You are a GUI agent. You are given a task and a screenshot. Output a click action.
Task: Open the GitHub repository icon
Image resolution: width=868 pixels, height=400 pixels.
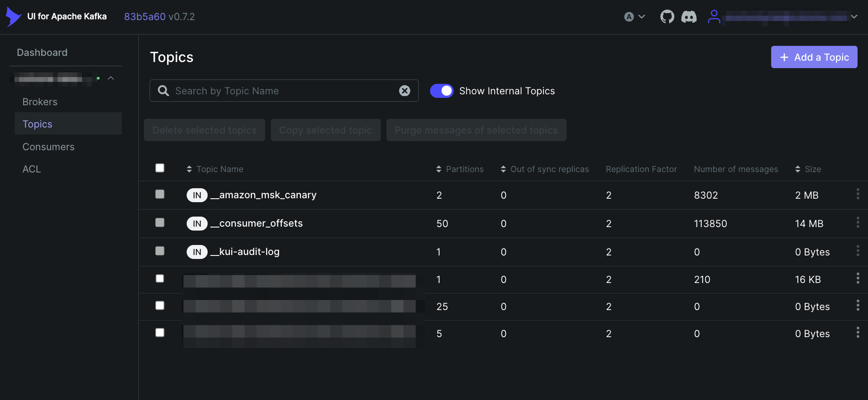pos(667,16)
